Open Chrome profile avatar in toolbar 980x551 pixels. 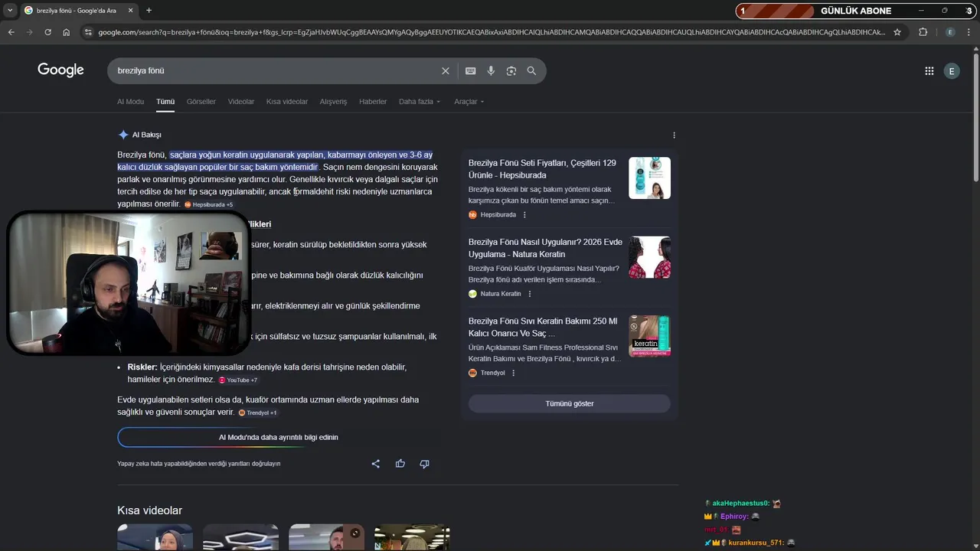[950, 32]
